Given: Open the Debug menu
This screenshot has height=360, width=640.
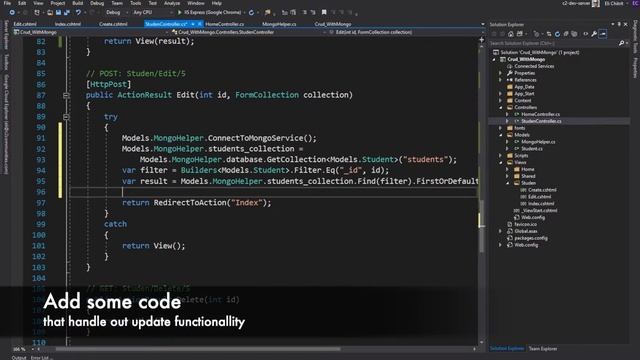Looking at the screenshot, I should (97, 3).
